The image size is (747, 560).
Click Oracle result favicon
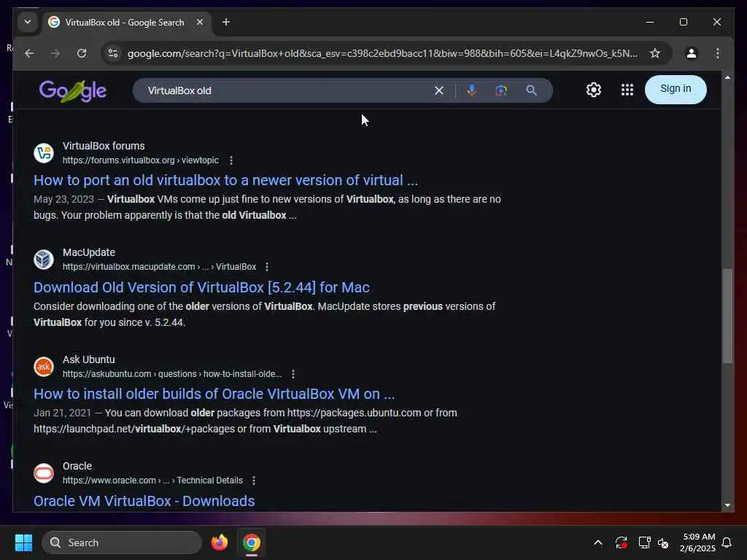tap(44, 472)
